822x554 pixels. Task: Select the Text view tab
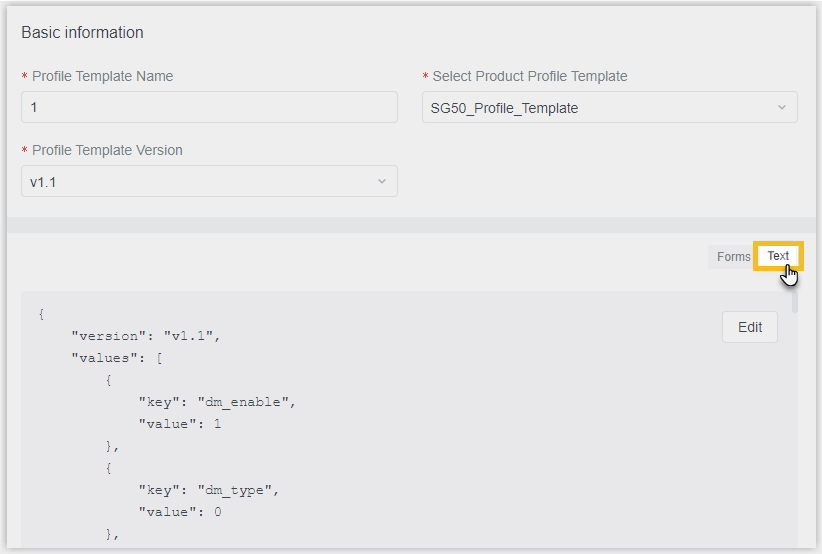(778, 256)
